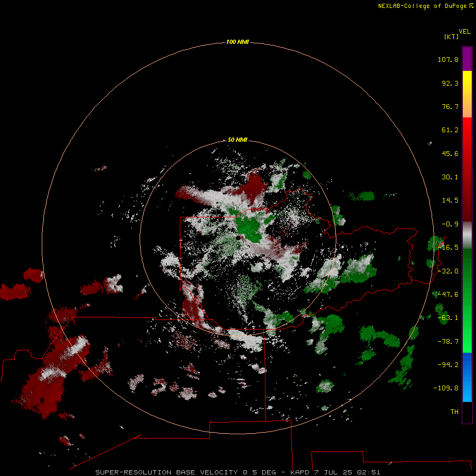Click the VEL legend title
This screenshot has width=476, height=476.
click(464, 32)
